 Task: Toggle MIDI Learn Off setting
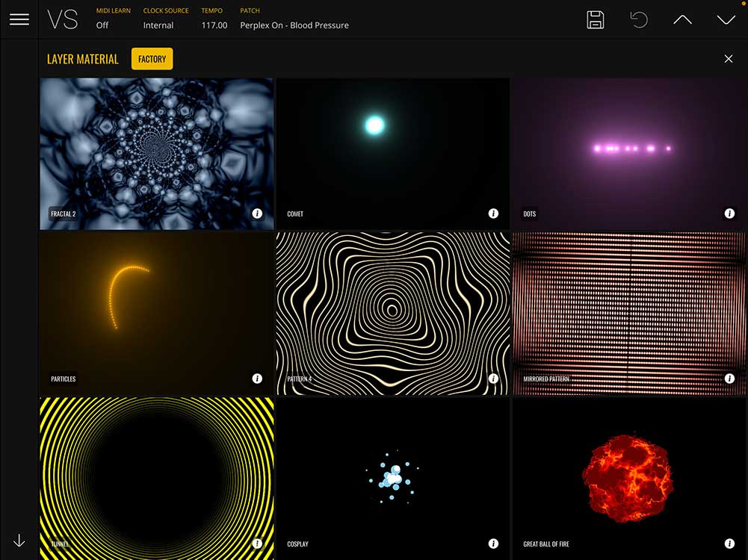(102, 25)
